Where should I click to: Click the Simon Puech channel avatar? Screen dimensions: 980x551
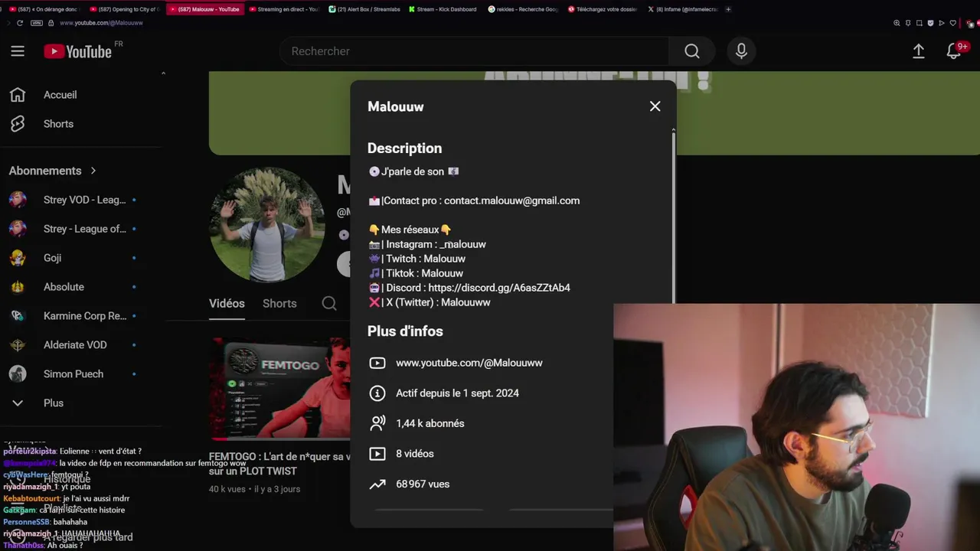click(x=18, y=374)
